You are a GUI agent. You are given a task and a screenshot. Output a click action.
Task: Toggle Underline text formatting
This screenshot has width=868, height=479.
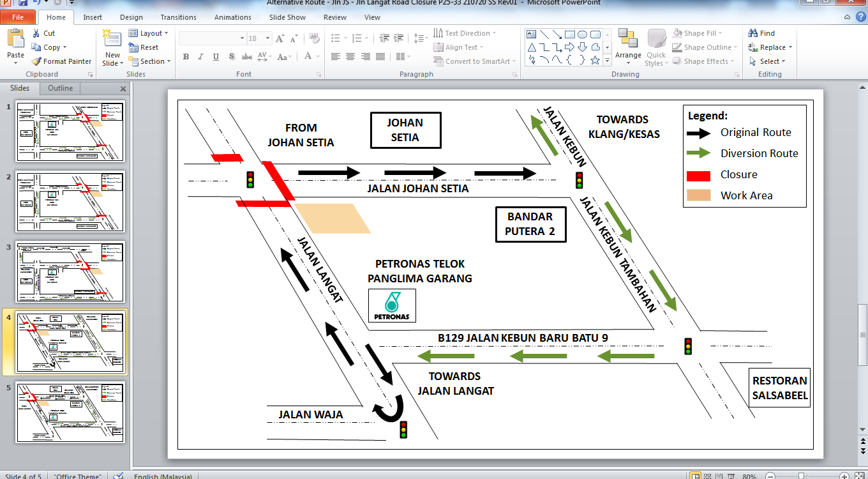[216, 57]
